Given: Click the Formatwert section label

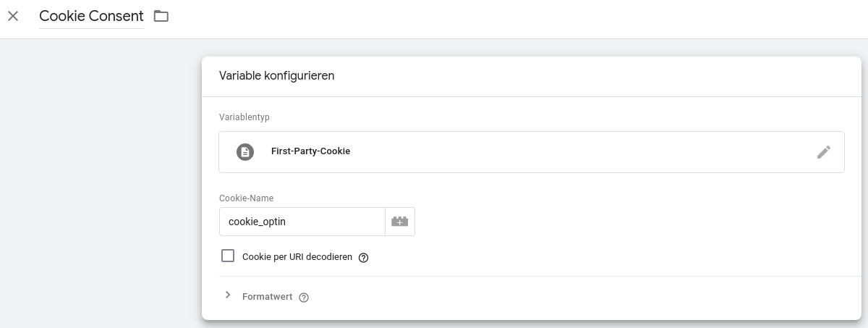Looking at the screenshot, I should pos(267,297).
